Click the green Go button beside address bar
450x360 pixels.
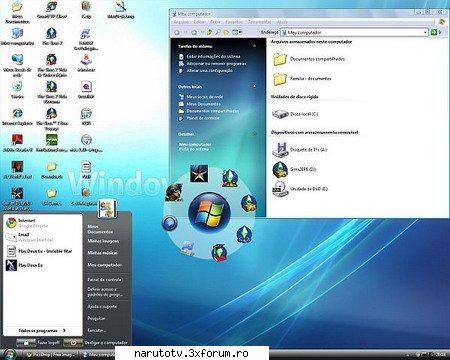click(x=434, y=32)
